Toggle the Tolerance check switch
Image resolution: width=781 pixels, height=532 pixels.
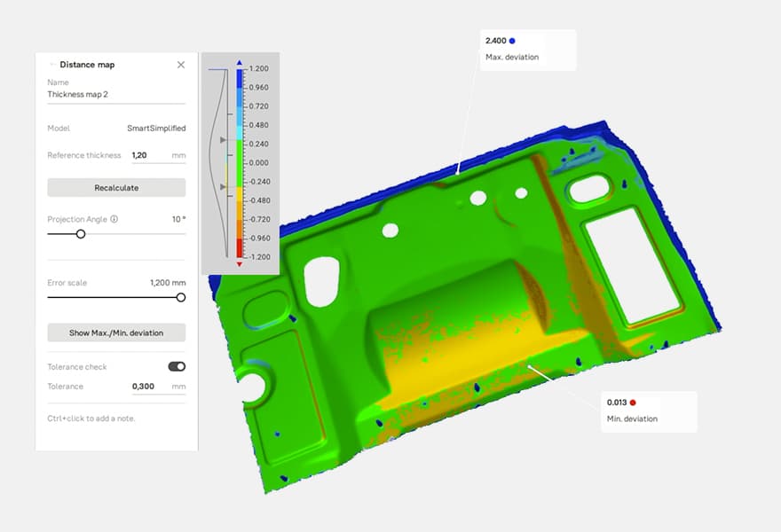(177, 366)
